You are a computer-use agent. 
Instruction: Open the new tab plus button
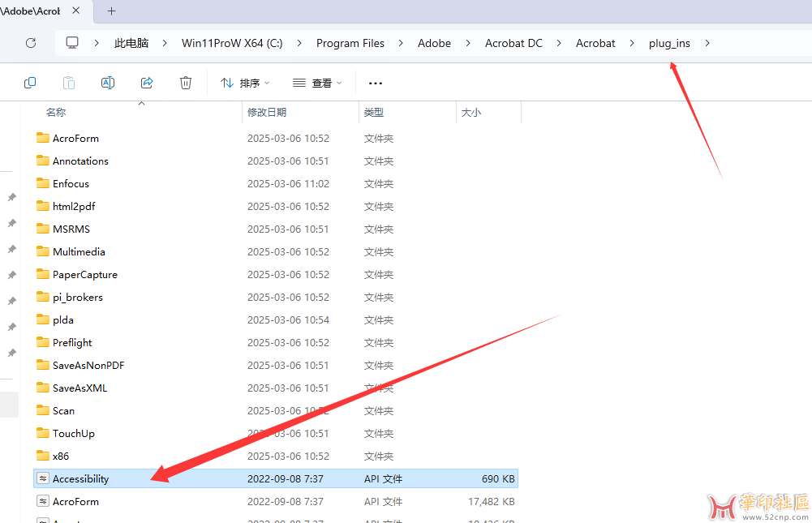[112, 11]
